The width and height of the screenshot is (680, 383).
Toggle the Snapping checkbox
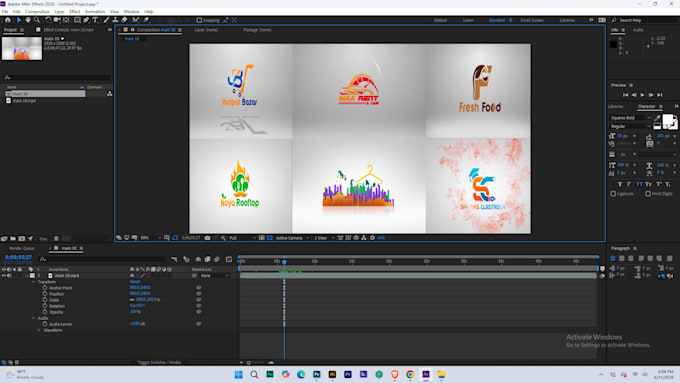[199, 20]
